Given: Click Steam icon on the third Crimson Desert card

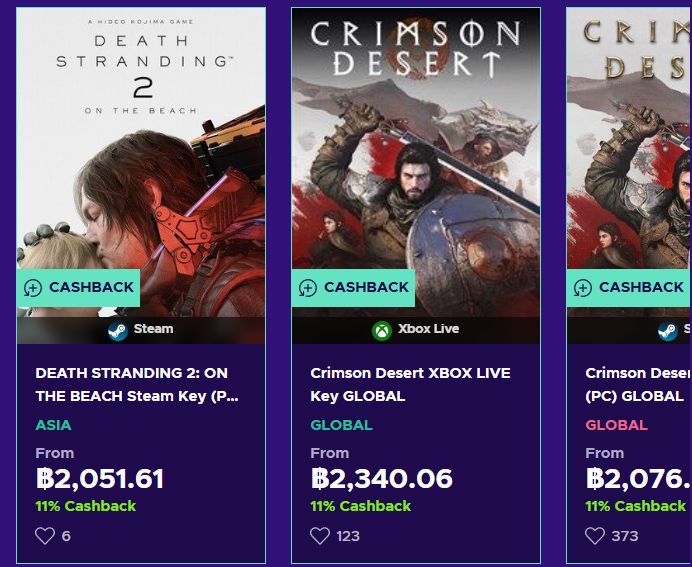Looking at the screenshot, I should click(x=667, y=329).
